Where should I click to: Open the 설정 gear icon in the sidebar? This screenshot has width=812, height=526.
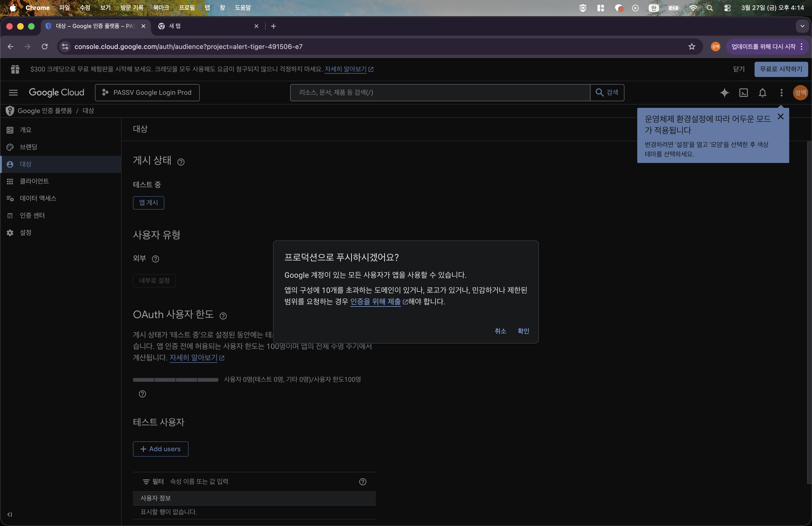(x=10, y=232)
